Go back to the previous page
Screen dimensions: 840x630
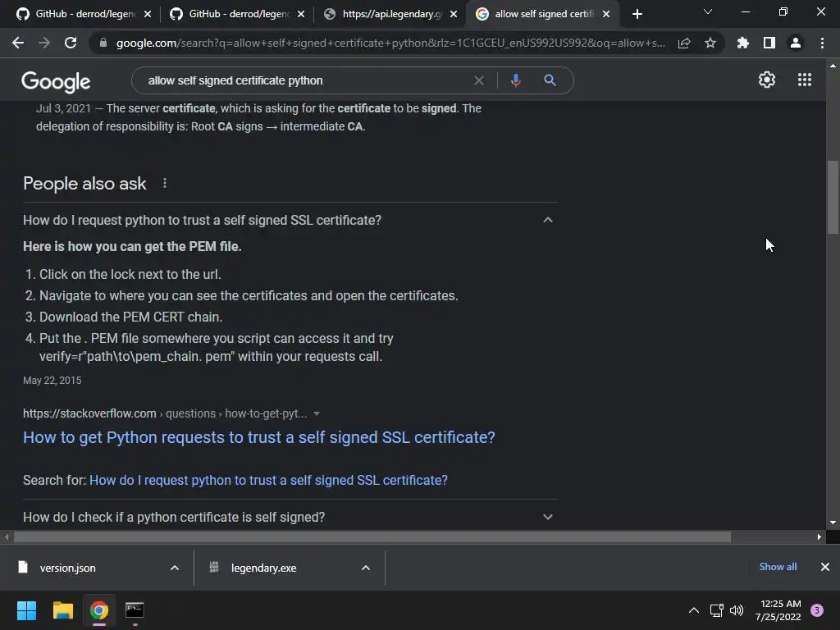18,43
